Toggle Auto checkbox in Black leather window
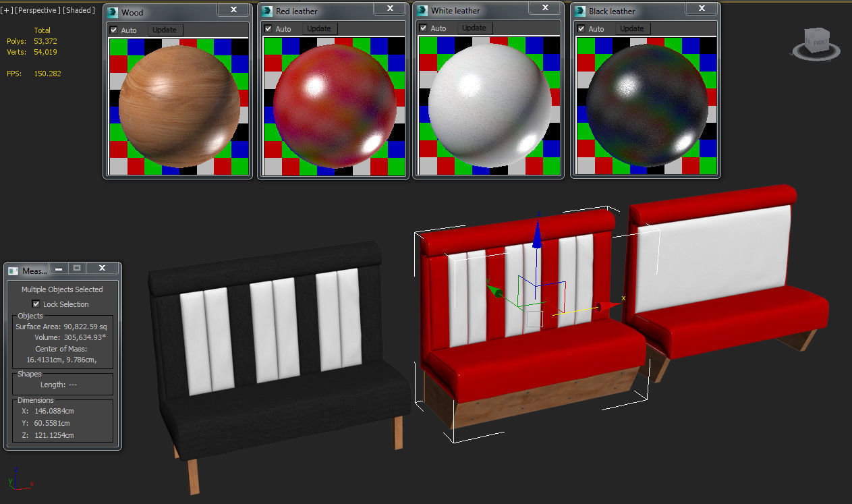 point(581,28)
